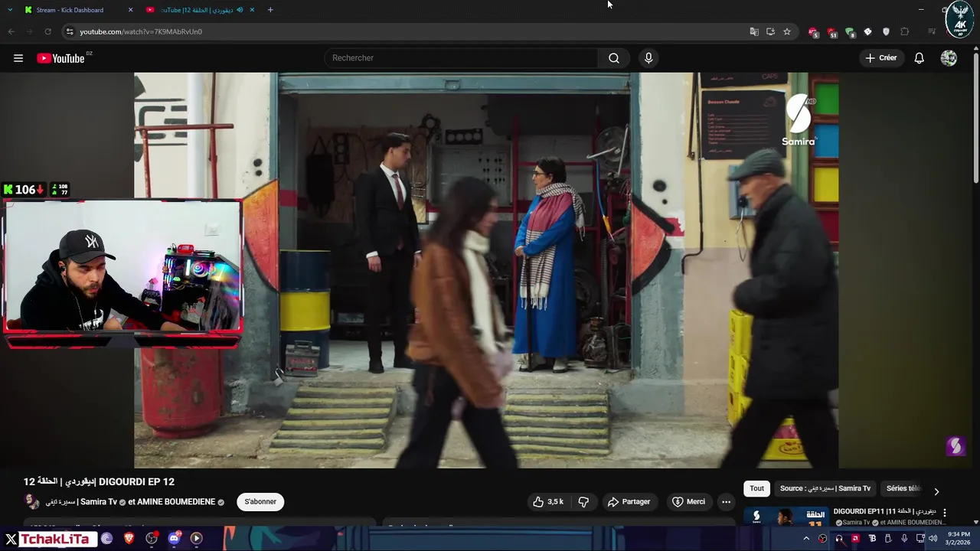Go back in browser history

(x=11, y=31)
